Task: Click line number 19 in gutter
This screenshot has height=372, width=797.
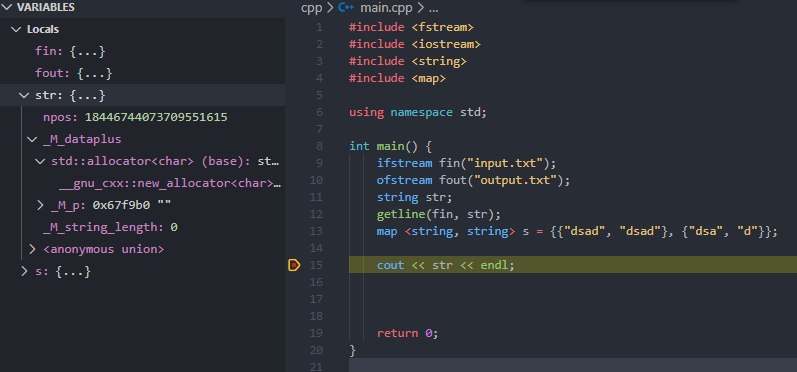Action: (316, 333)
